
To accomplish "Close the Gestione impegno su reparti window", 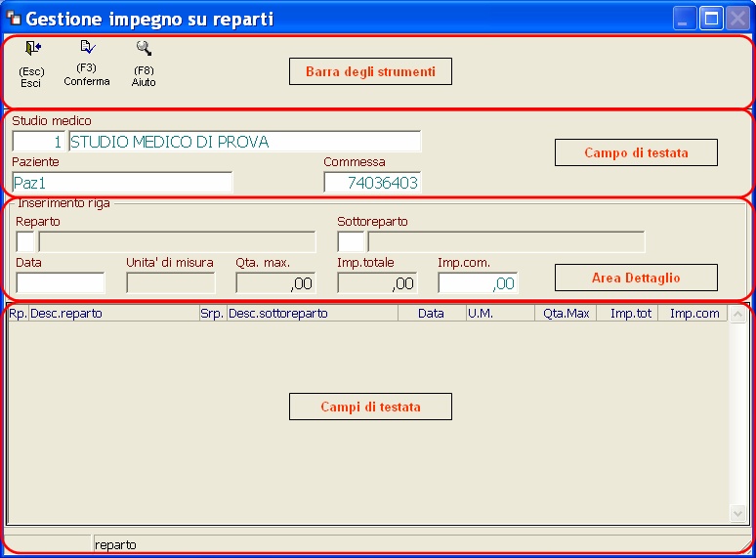I will [738, 19].
